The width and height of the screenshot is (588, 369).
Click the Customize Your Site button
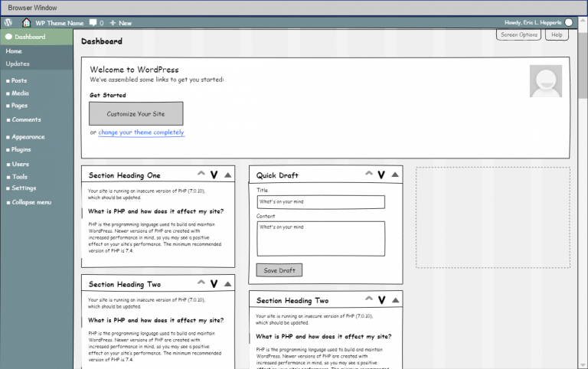tap(136, 113)
